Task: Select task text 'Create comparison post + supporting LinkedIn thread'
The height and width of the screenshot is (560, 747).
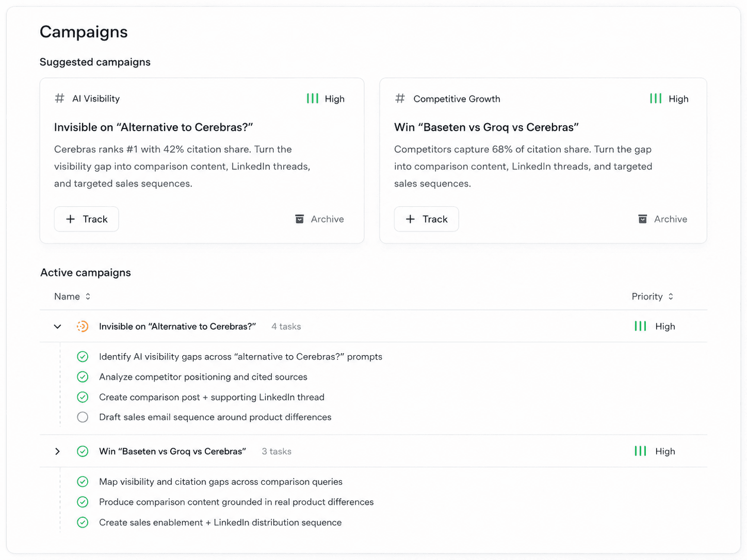Action: (x=212, y=397)
